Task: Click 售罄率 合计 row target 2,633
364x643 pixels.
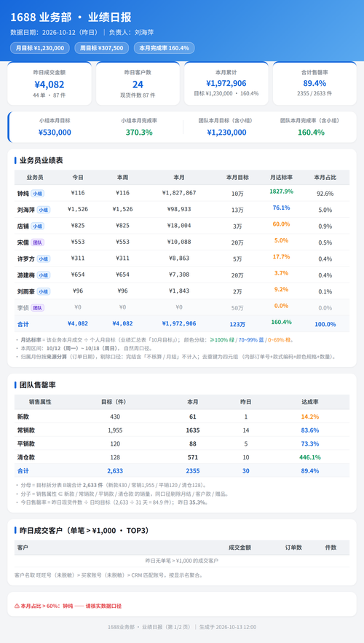Action: click(x=115, y=470)
